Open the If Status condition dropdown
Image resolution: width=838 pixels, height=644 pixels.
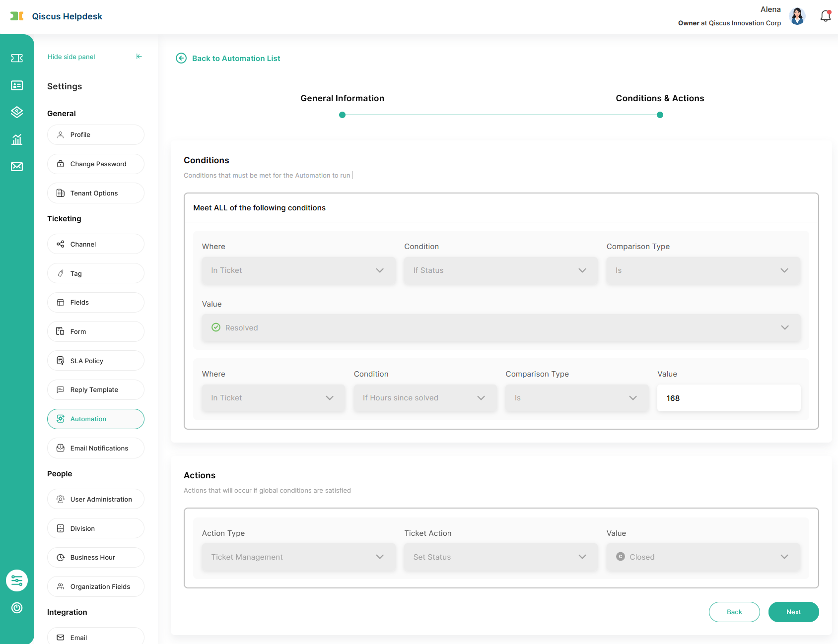tap(500, 270)
